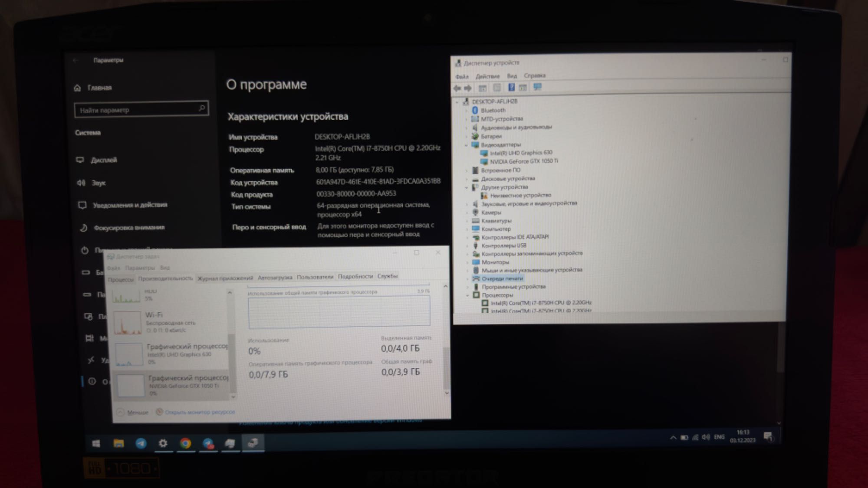The image size is (868, 488).
Task: Click the volume icon in system tray
Action: pos(706,437)
